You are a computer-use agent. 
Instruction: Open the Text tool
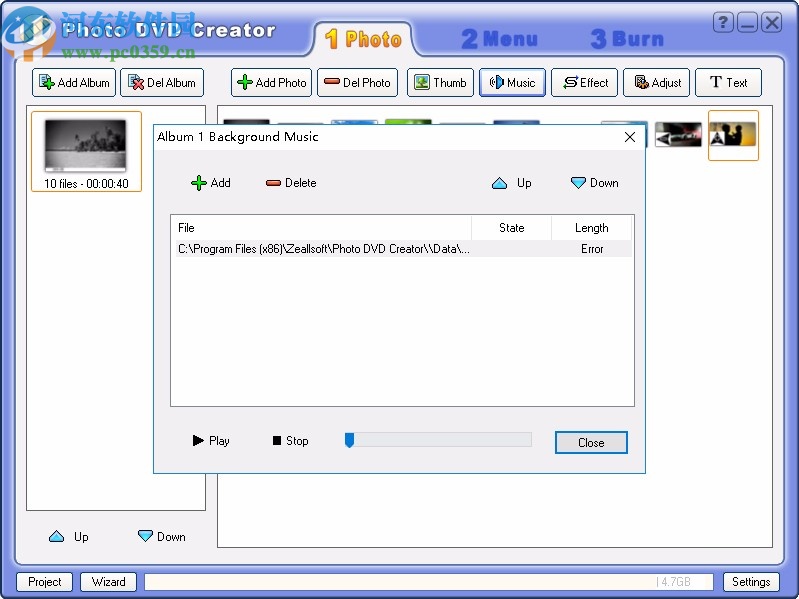click(728, 83)
